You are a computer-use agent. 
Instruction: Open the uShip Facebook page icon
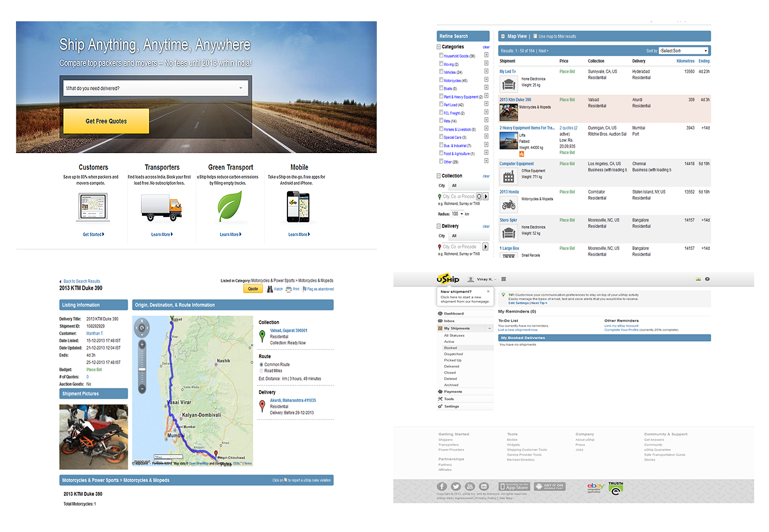[442, 486]
